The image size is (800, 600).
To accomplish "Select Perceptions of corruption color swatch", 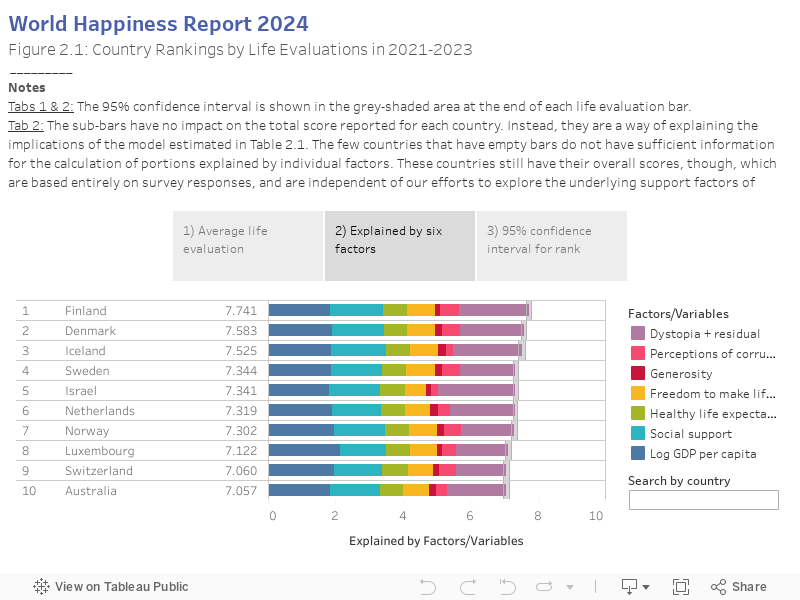I will [638, 354].
